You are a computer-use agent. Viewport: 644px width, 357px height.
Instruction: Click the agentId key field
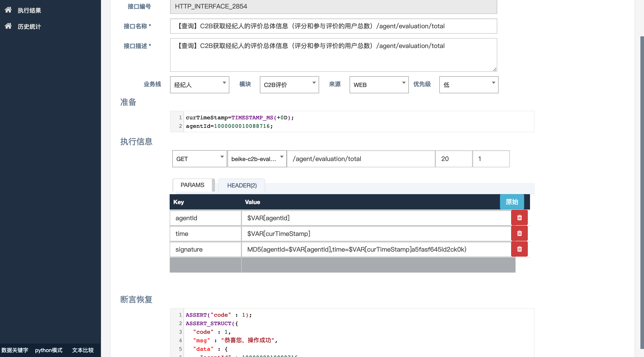[x=206, y=218]
